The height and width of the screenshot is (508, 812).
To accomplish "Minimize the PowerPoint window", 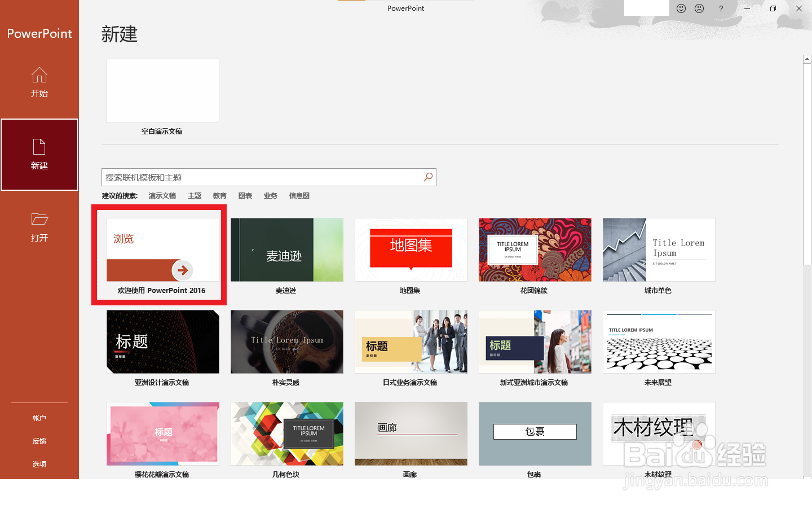I will [747, 8].
